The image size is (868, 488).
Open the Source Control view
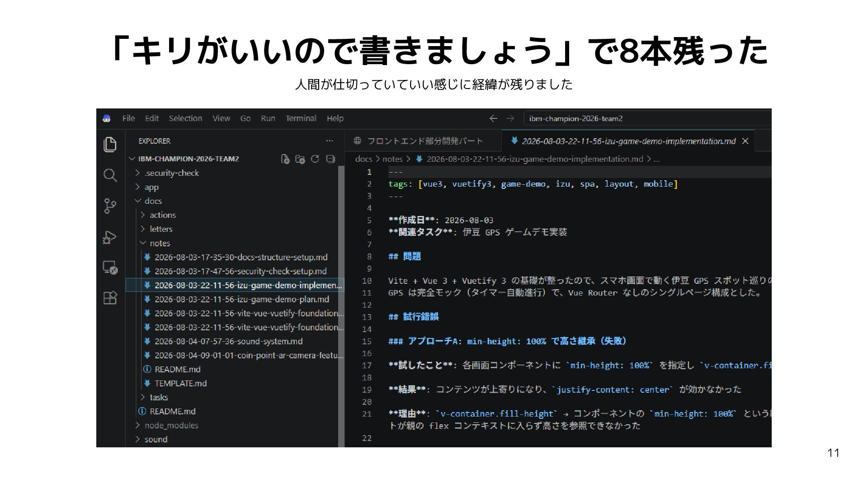110,206
